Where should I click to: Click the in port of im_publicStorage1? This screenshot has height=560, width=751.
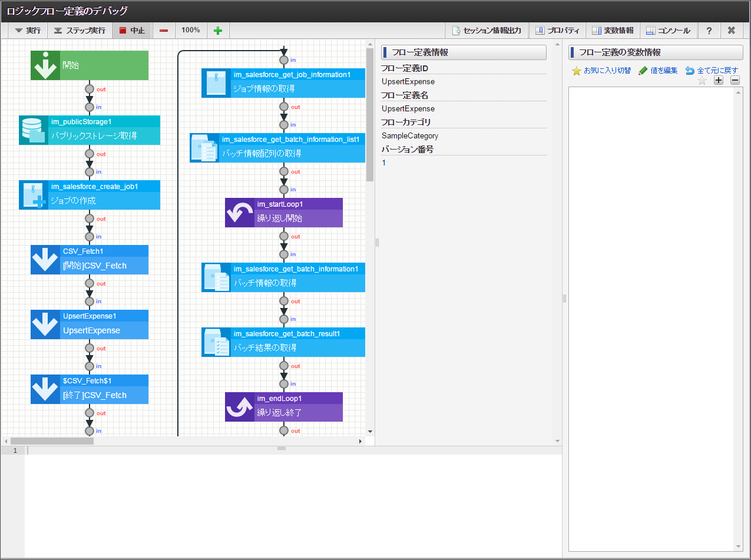coord(90,107)
